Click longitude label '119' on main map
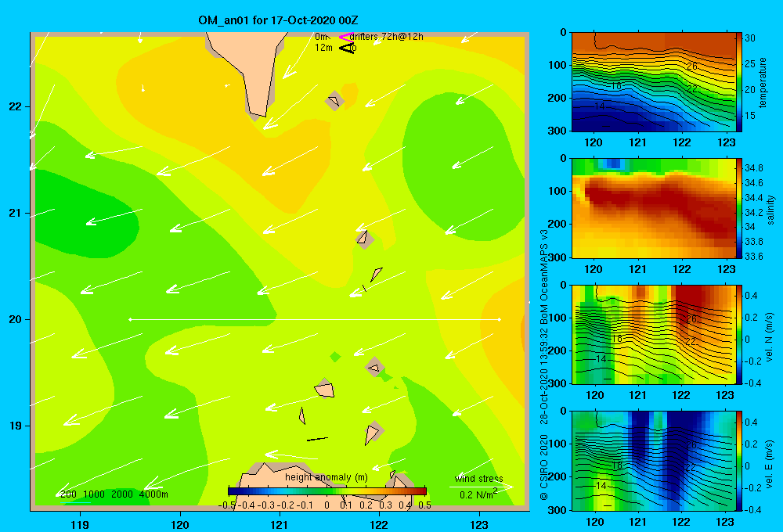This screenshot has width=783, height=532. 80,524
